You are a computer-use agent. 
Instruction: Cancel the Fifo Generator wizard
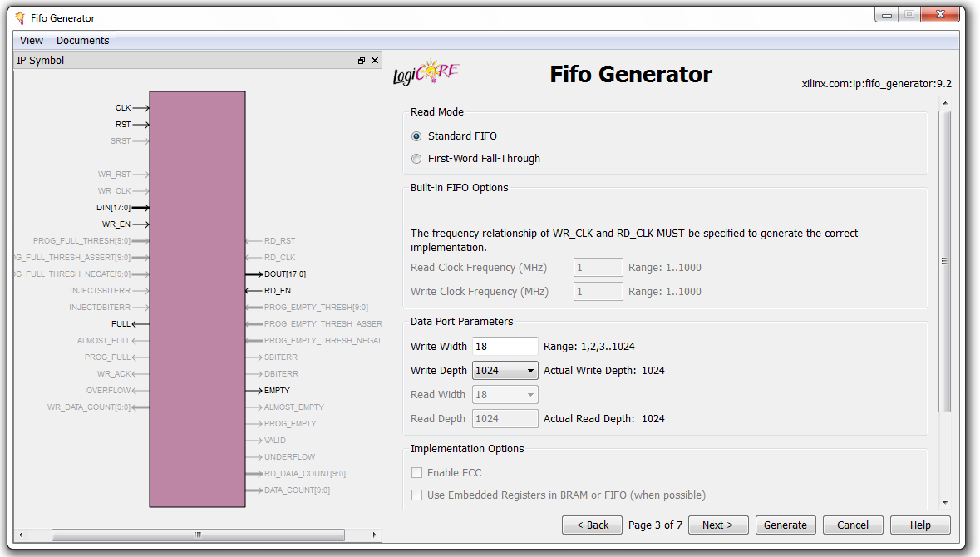853,525
